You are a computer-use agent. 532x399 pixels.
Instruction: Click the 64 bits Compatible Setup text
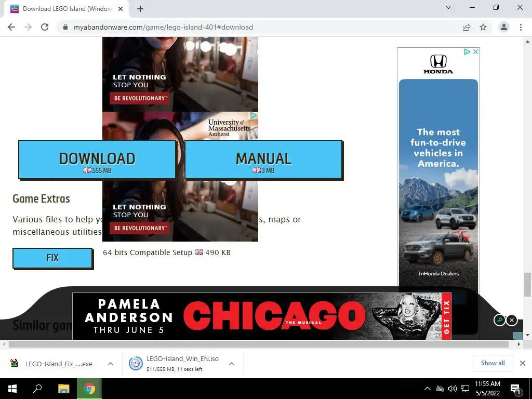pyautogui.click(x=148, y=252)
